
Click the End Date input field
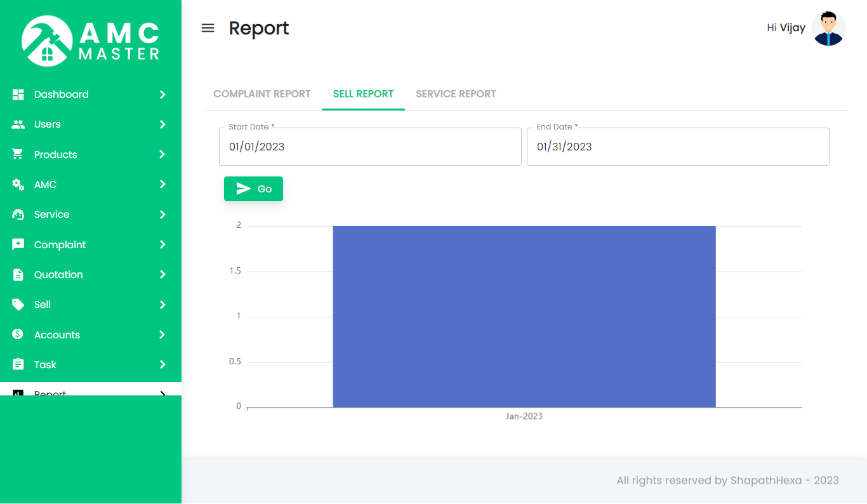[677, 147]
